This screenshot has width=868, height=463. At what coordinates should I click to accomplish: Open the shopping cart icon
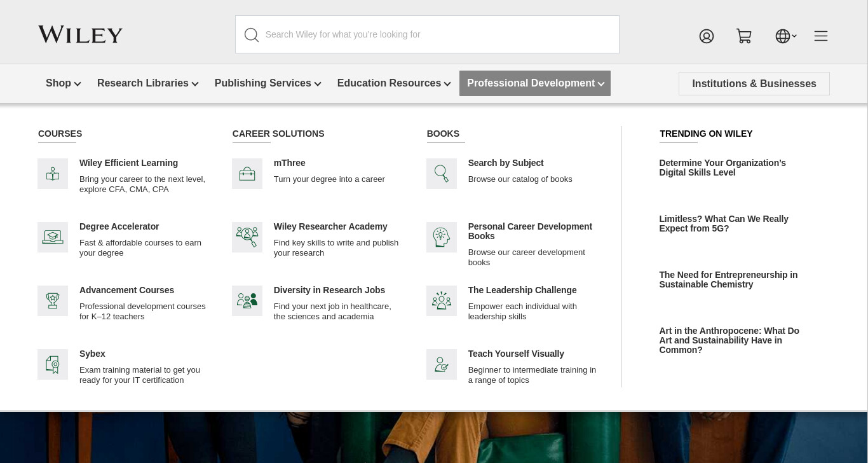tap(744, 36)
